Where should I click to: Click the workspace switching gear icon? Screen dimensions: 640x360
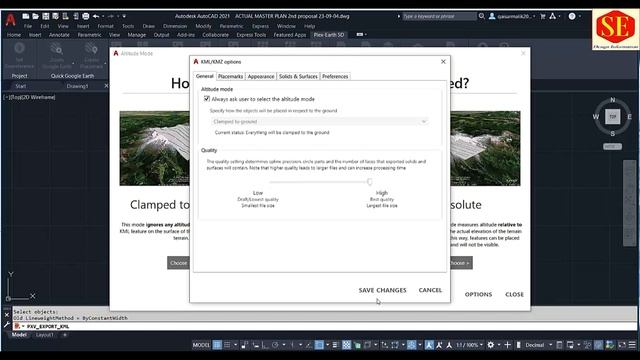[491, 345]
